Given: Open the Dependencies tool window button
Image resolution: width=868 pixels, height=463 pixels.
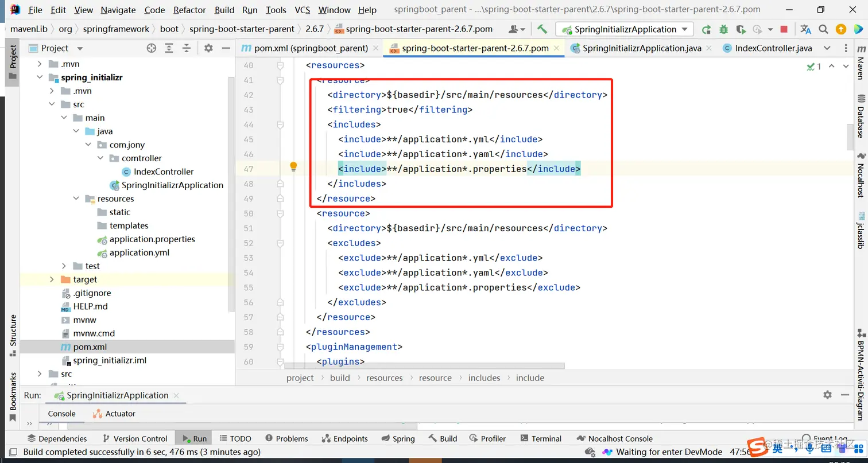Looking at the screenshot, I should pyautogui.click(x=57, y=438).
